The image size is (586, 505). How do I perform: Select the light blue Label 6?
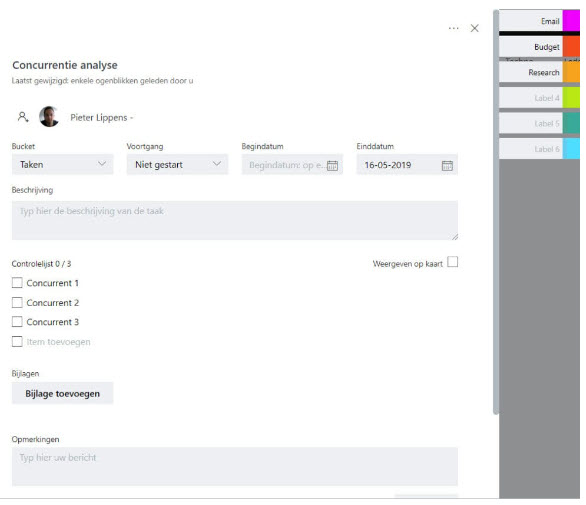pyautogui.click(x=539, y=148)
